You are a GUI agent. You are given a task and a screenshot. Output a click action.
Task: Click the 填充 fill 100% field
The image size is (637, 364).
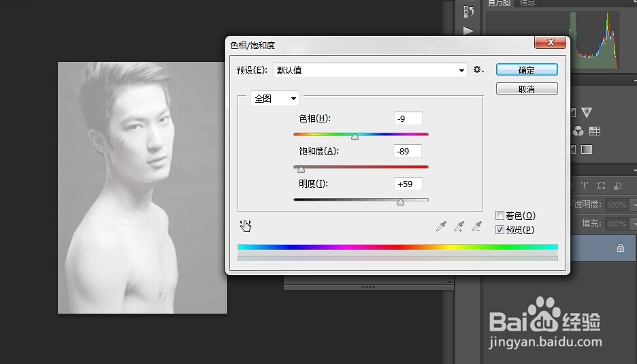pyautogui.click(x=617, y=223)
